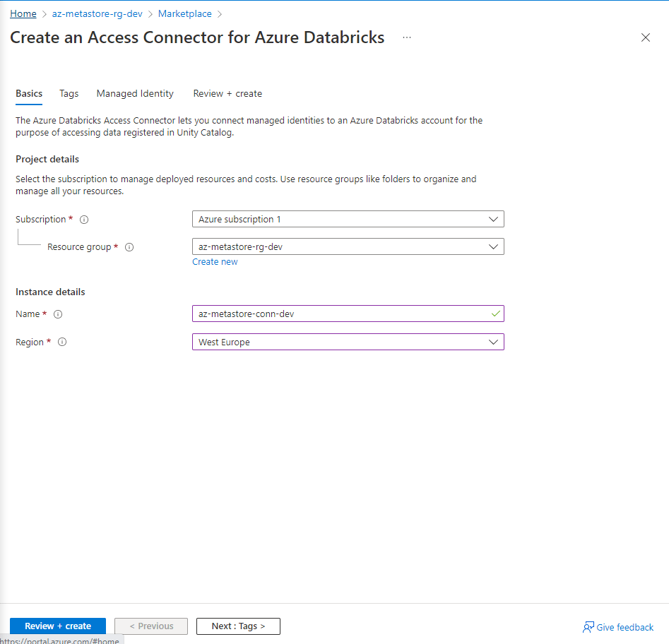Click the Resource group info icon
The width and height of the screenshot is (669, 644).
click(129, 247)
